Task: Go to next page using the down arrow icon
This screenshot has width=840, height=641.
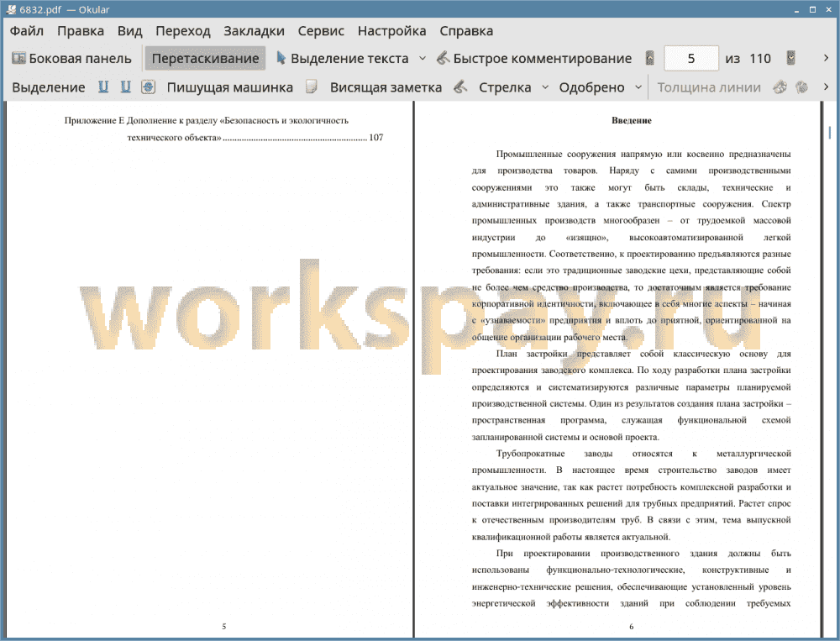Action: pyautogui.click(x=790, y=59)
